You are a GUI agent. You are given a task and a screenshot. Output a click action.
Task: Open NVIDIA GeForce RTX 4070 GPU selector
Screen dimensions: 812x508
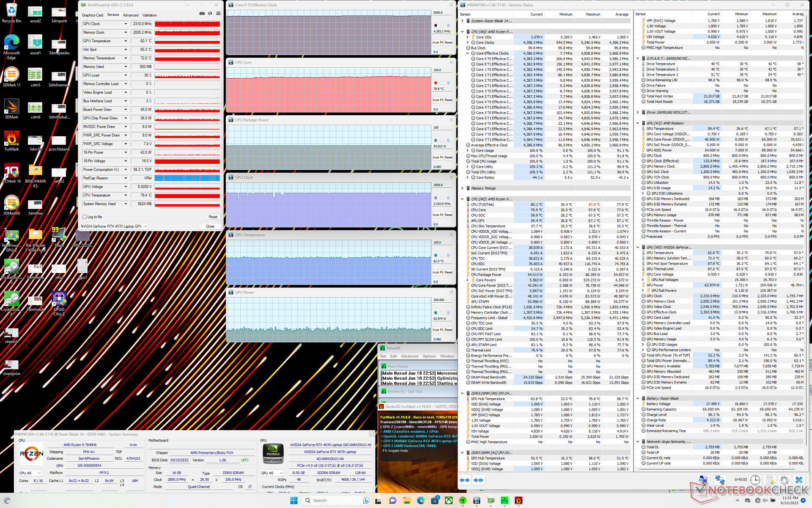[113, 226]
